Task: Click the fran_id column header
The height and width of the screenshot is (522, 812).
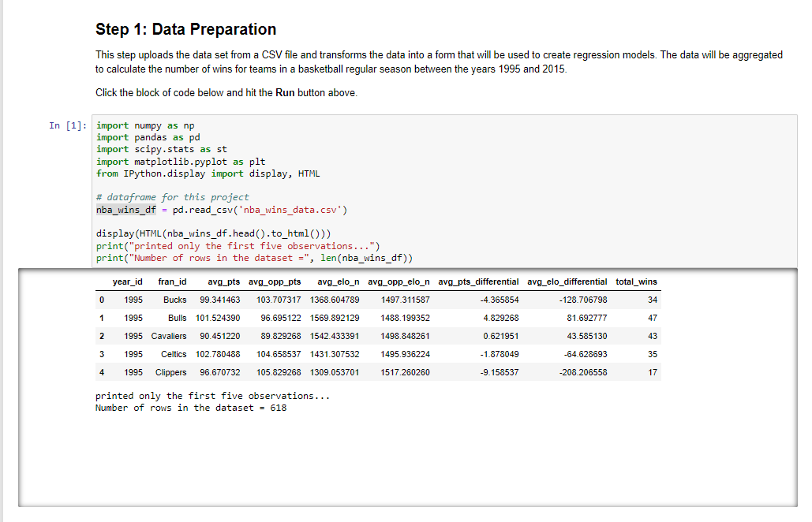Action: pos(173,282)
